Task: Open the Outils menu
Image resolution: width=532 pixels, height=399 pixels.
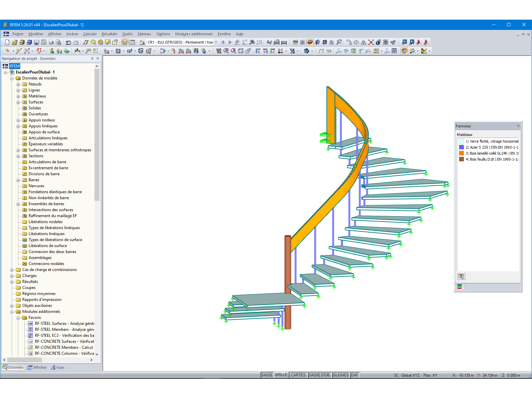Action: [127, 34]
